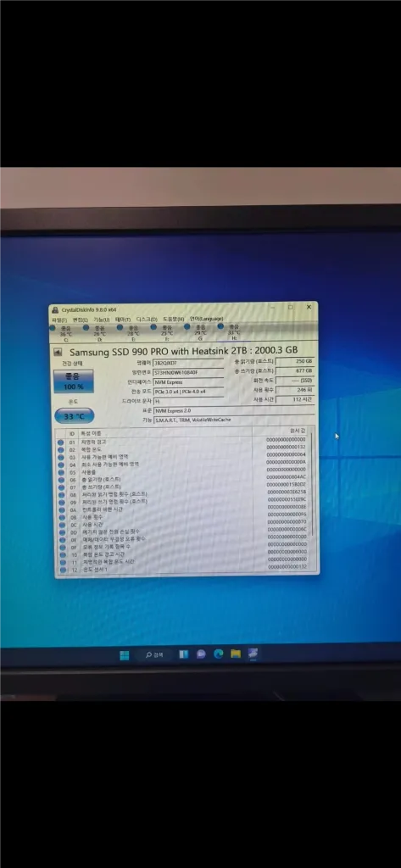Open the 기능(U) menu
Image resolution: width=401 pixels, height=868 pixels.
[x=102, y=320]
